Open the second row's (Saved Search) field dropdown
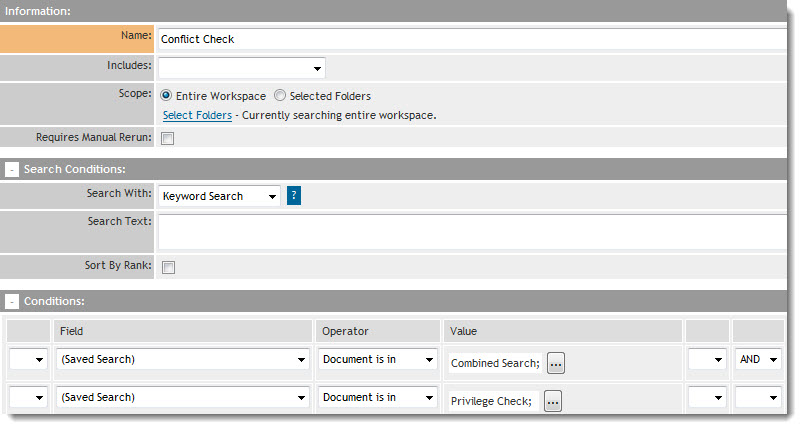 coord(182,398)
